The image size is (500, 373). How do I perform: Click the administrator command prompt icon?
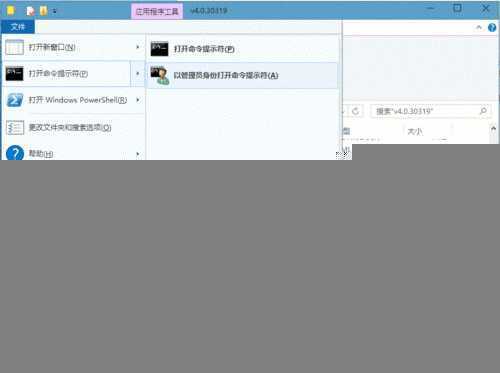[x=160, y=75]
